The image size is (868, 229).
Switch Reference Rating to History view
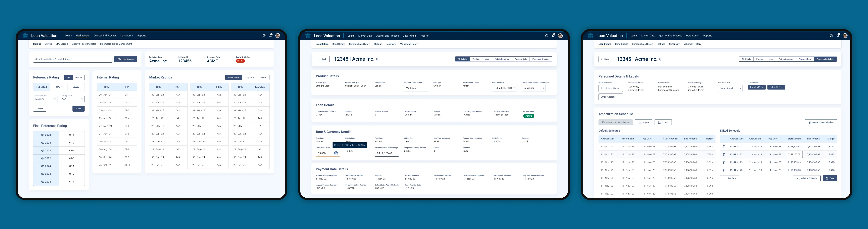click(79, 77)
